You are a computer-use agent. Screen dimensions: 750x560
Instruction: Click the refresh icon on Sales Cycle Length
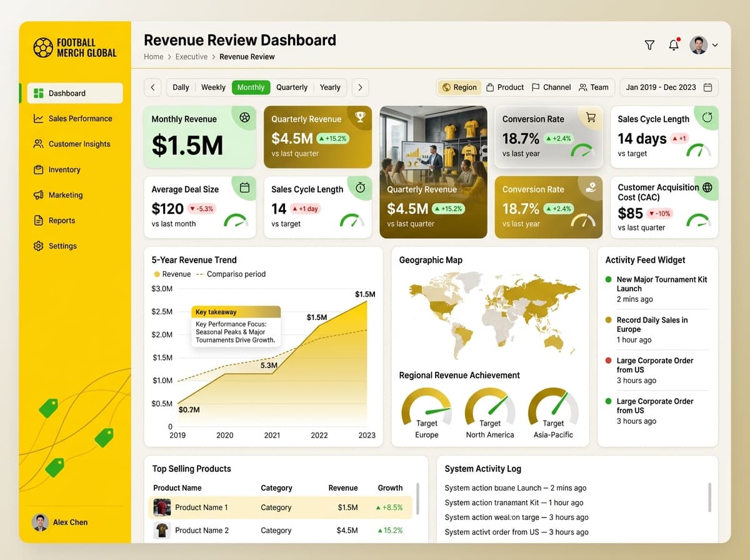[707, 117]
